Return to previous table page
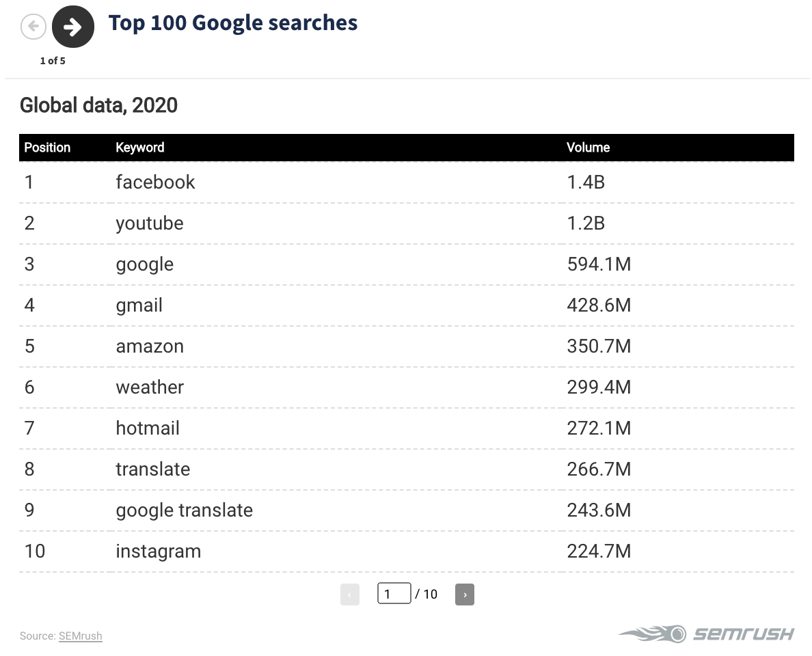The image size is (812, 656). [x=349, y=594]
